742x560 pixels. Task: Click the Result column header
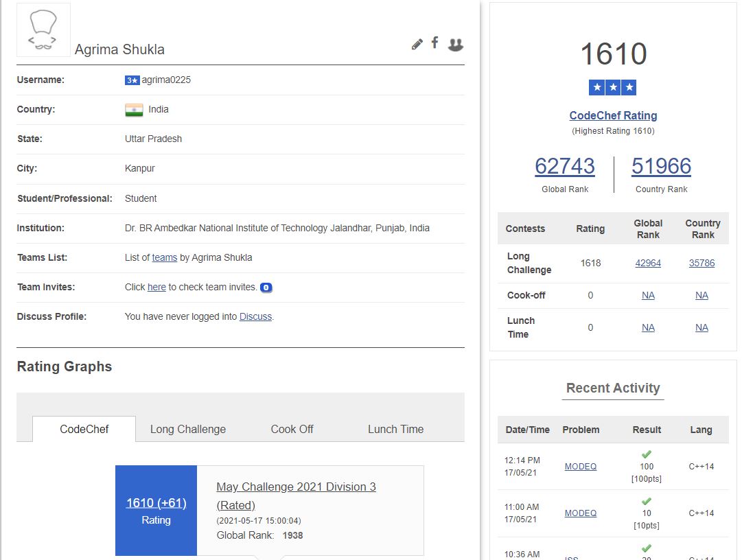[647, 430]
